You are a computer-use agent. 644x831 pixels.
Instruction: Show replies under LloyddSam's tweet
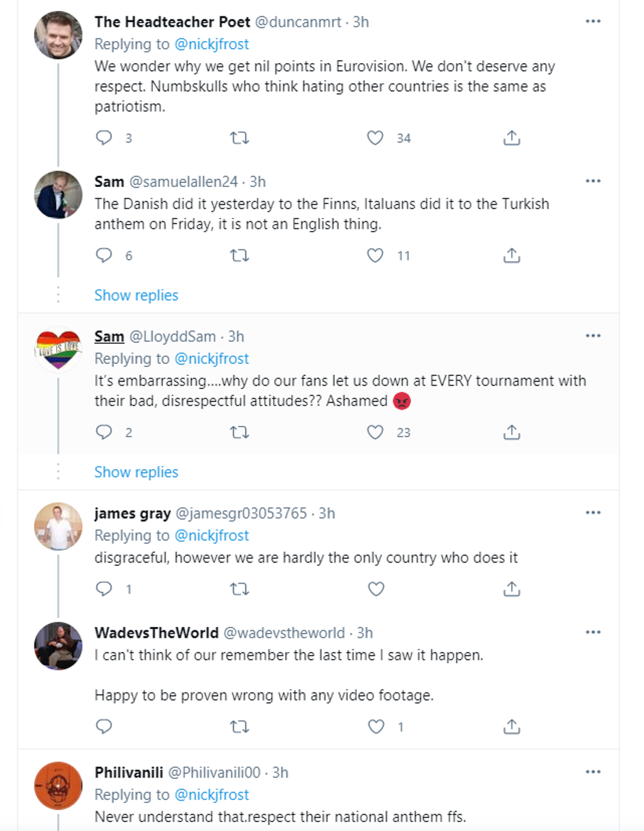click(x=136, y=472)
